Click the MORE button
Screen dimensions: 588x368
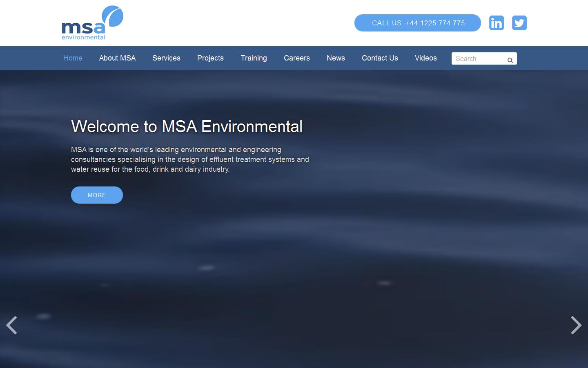97,195
